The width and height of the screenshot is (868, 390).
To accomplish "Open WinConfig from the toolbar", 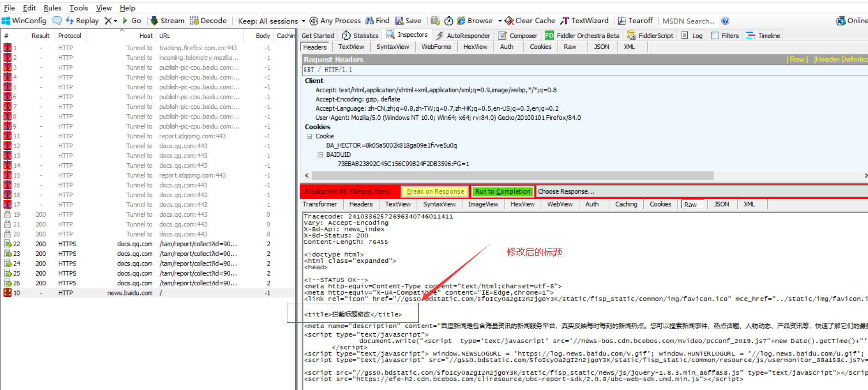I will point(24,21).
